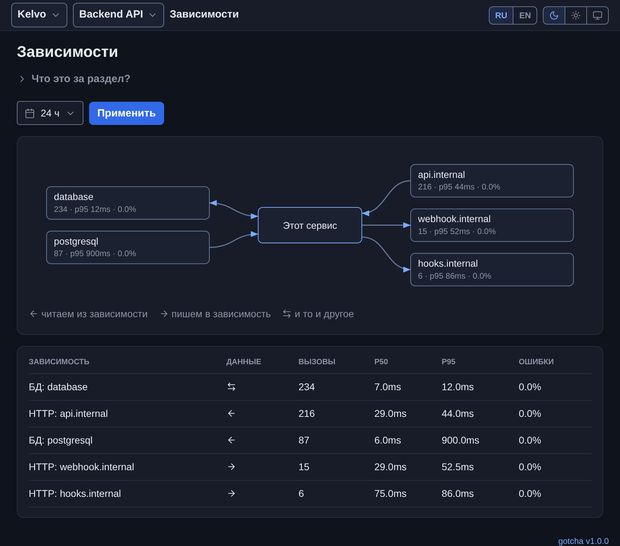Switch to dark theme moon icon

554,15
